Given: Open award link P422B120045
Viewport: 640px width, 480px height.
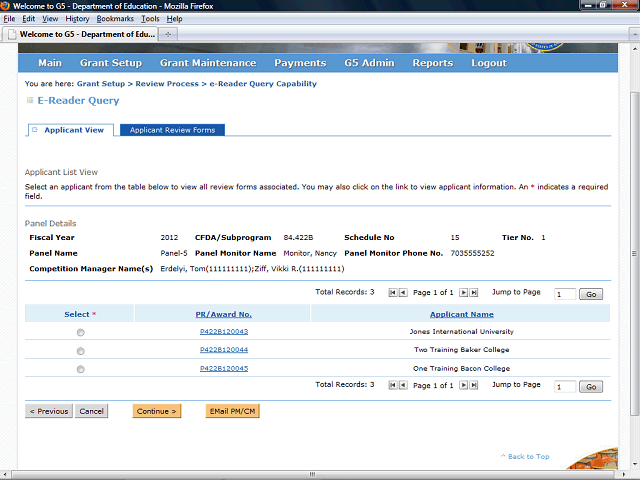Looking at the screenshot, I should point(224,369).
